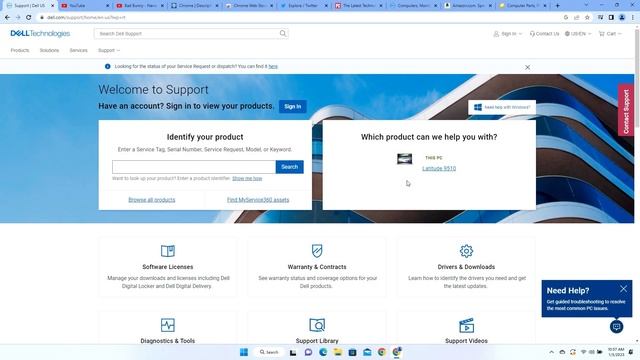Click the browser Back arrow
The height and width of the screenshot is (360, 640).
[7, 18]
